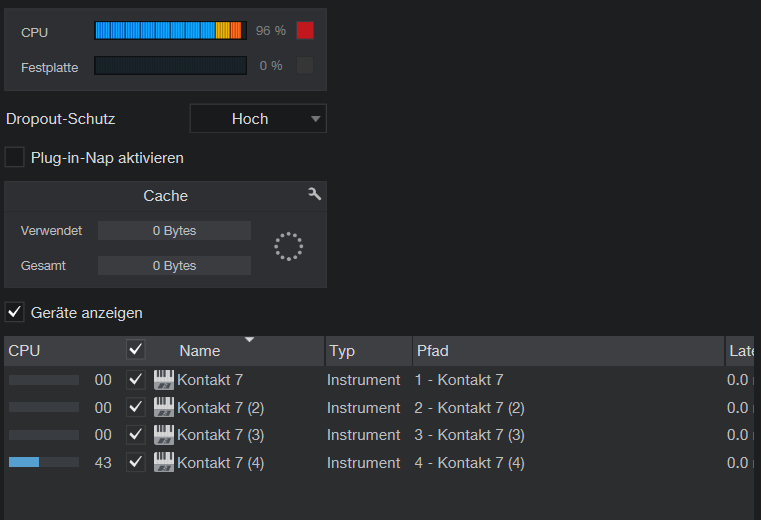The image size is (761, 520).
Task: Click Instrument type of Kontakt 7 (3)
Action: click(x=364, y=435)
